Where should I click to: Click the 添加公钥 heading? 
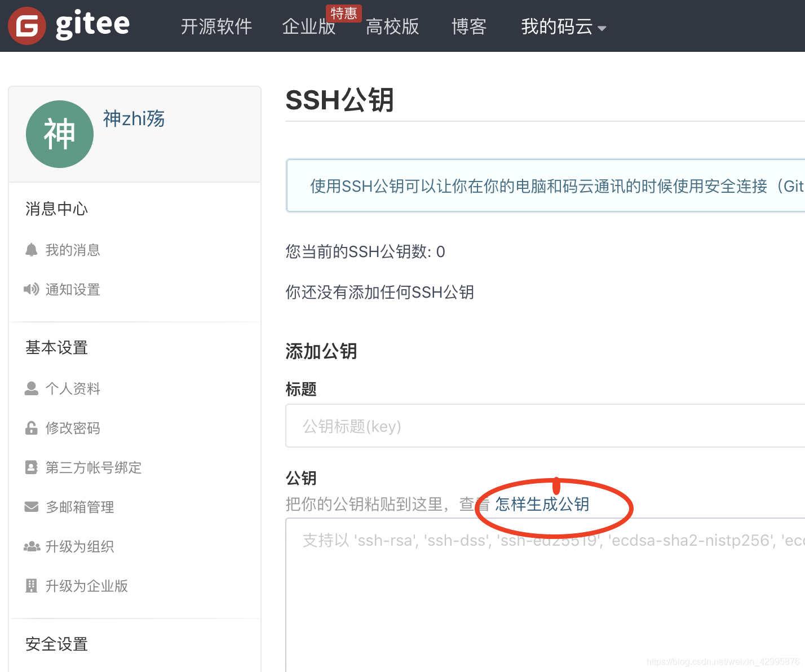321,351
